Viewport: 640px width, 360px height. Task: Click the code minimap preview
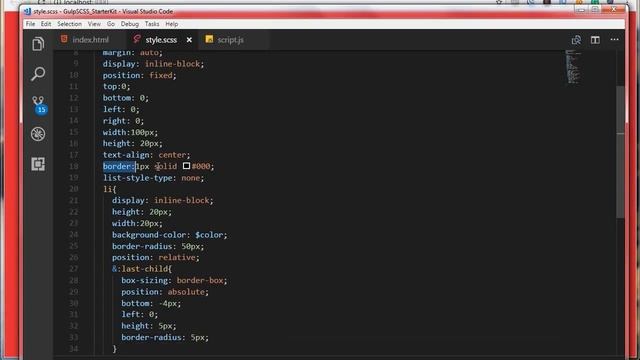(573, 67)
